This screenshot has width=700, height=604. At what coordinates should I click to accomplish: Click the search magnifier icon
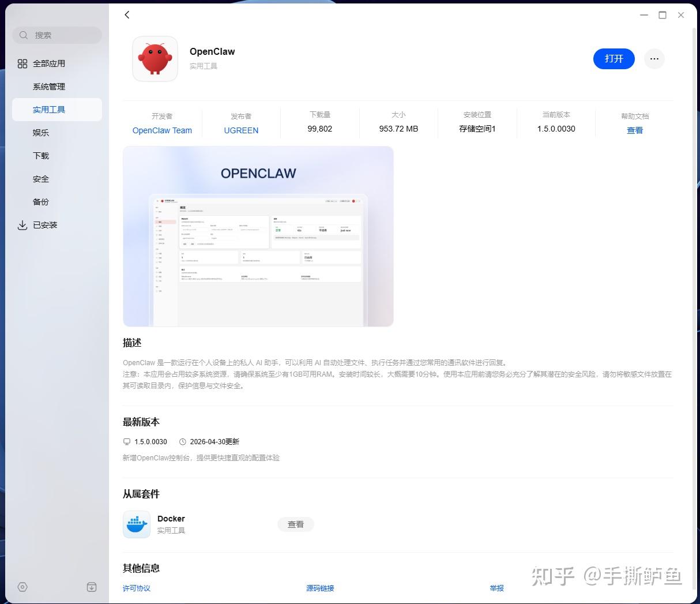point(24,35)
